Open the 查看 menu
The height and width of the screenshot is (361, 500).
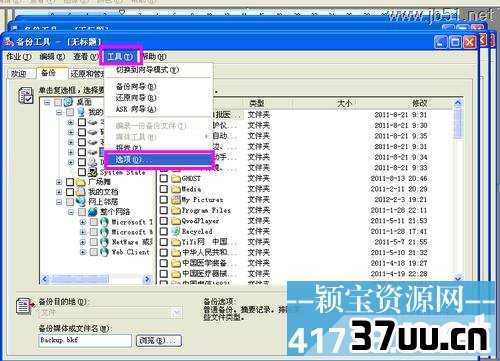pyautogui.click(x=86, y=57)
